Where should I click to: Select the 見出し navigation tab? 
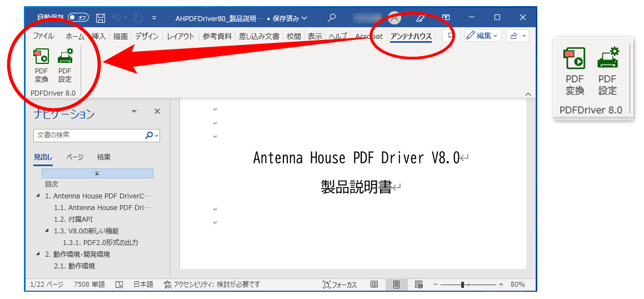click(x=43, y=157)
